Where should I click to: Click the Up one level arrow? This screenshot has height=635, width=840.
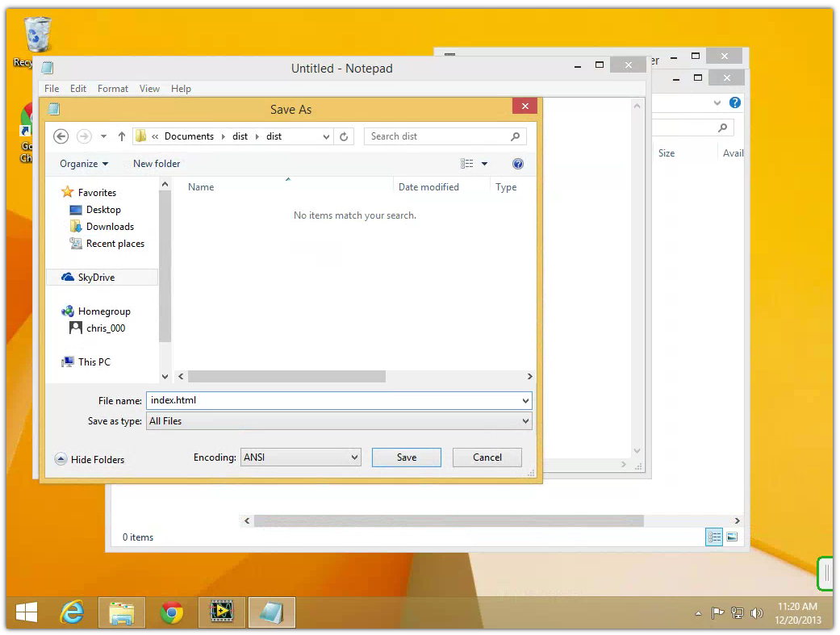tap(122, 136)
